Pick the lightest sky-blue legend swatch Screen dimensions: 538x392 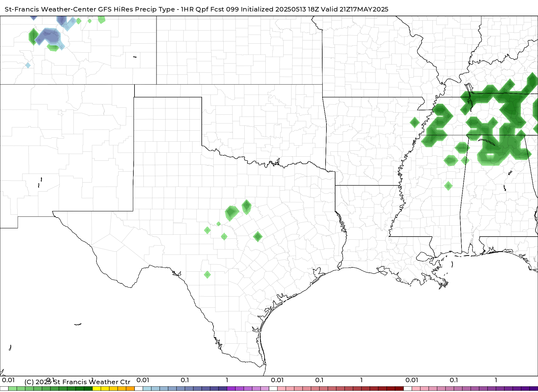click(x=147, y=389)
